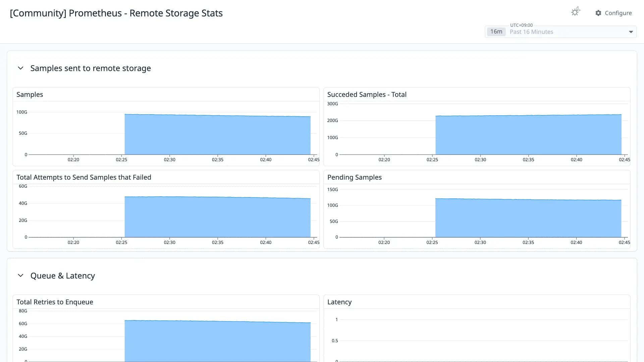Click the Failed Attempts graph blue area

(x=217, y=218)
